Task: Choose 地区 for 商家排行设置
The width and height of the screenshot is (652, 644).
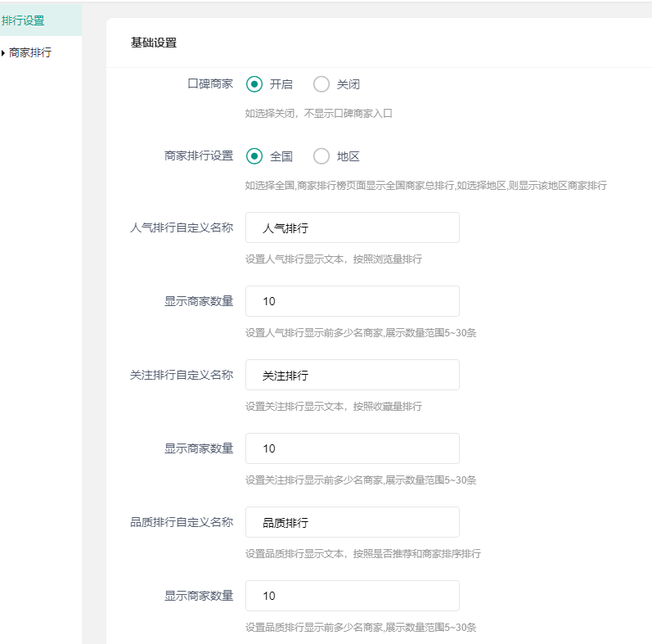Action: pos(322,156)
